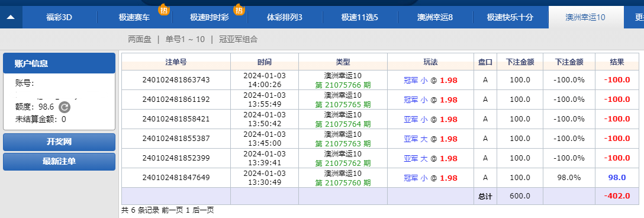This screenshot has height=218, width=644.
Task: Open the 冠亚军组合 sub-menu
Action: pos(238,40)
